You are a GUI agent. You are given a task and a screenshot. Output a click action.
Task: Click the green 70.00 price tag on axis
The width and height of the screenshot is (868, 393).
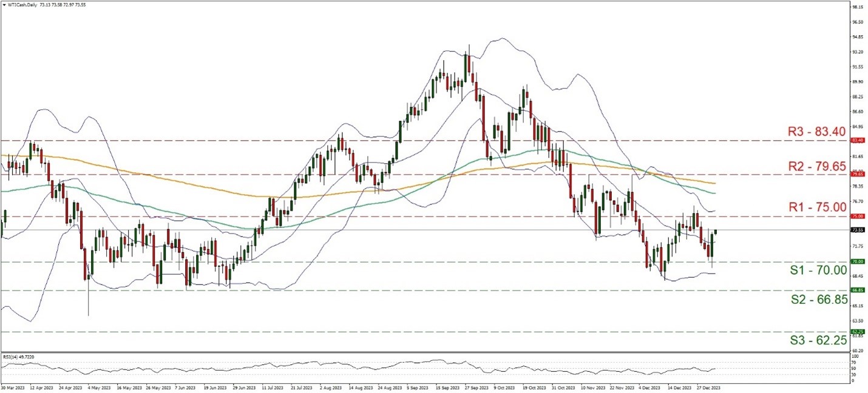[x=857, y=261]
